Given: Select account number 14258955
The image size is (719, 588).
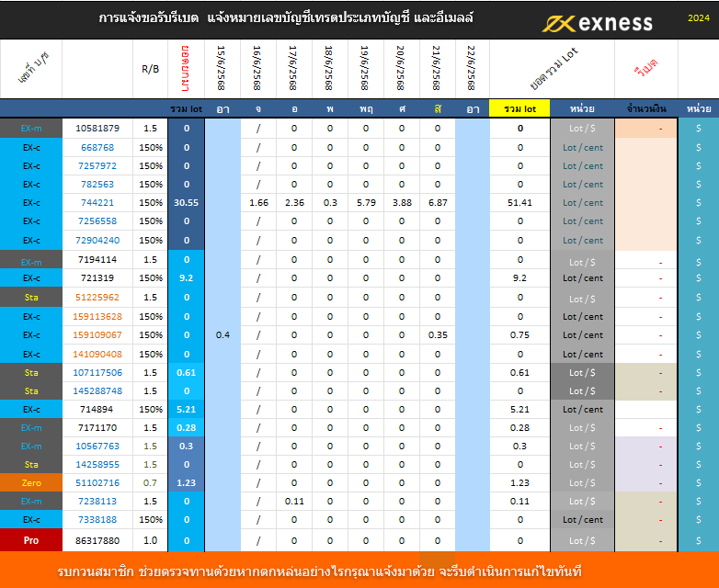Looking at the screenshot, I should point(97,464).
